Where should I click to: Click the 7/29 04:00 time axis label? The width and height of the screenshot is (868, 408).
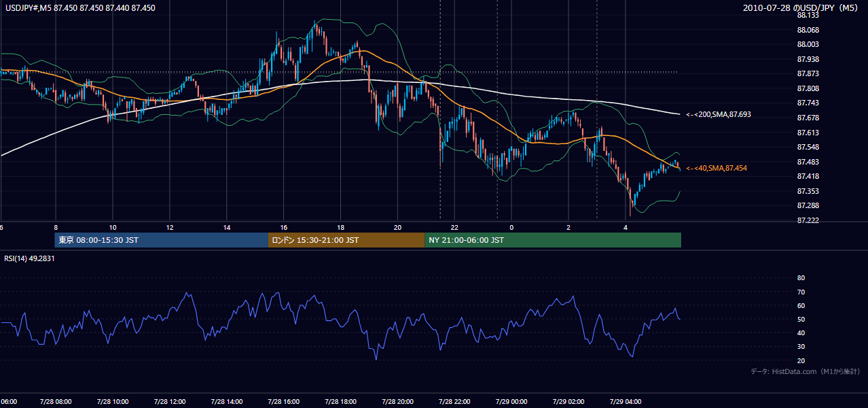point(626,401)
